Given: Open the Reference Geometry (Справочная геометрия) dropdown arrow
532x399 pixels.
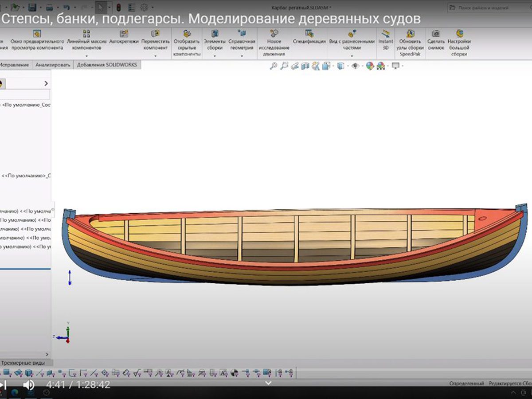Looking at the screenshot, I should pos(242,56).
